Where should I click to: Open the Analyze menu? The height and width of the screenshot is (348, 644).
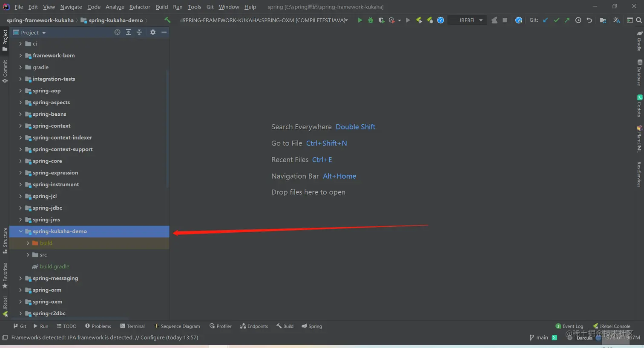[x=115, y=7]
